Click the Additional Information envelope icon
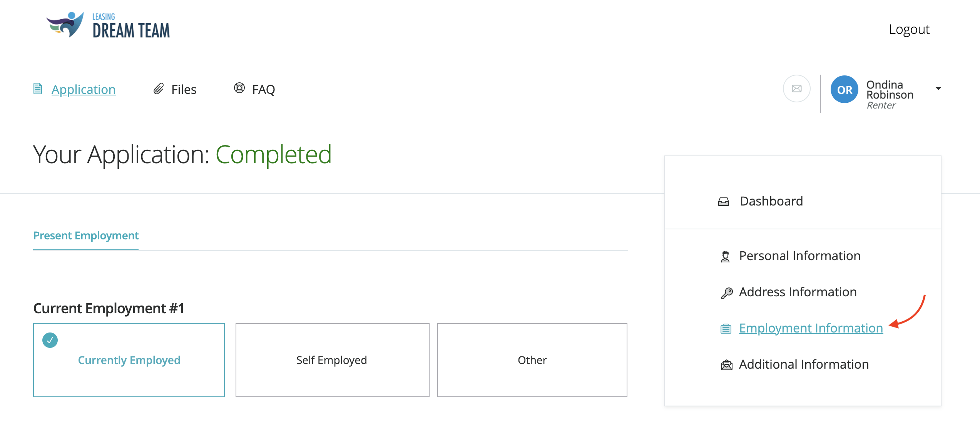980x421 pixels. [726, 365]
